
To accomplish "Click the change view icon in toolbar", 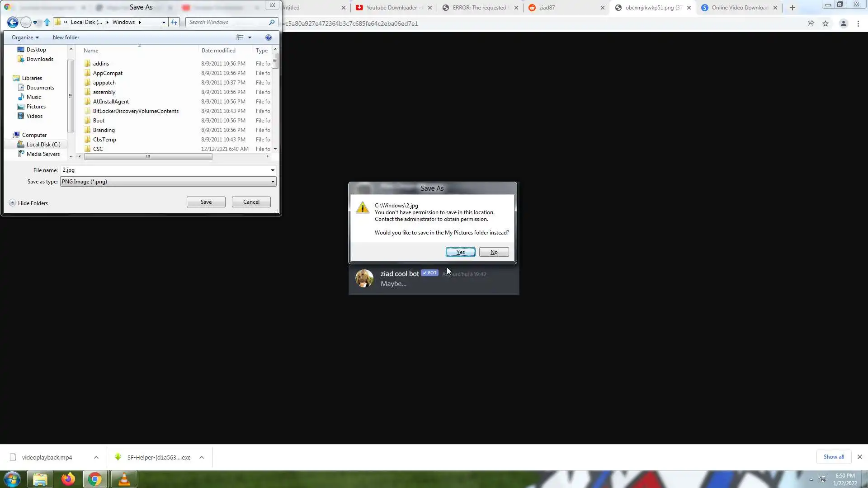I will click(x=240, y=38).
